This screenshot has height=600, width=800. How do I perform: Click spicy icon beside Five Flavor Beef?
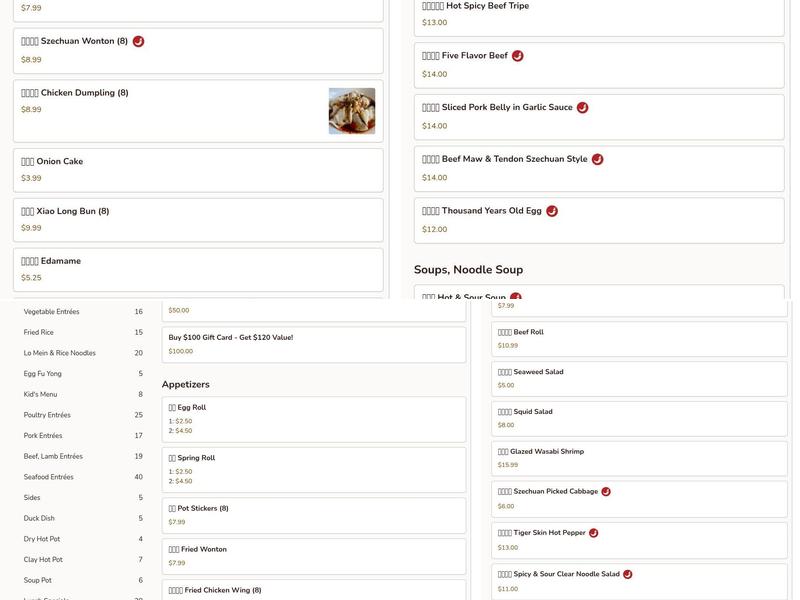[x=517, y=56]
